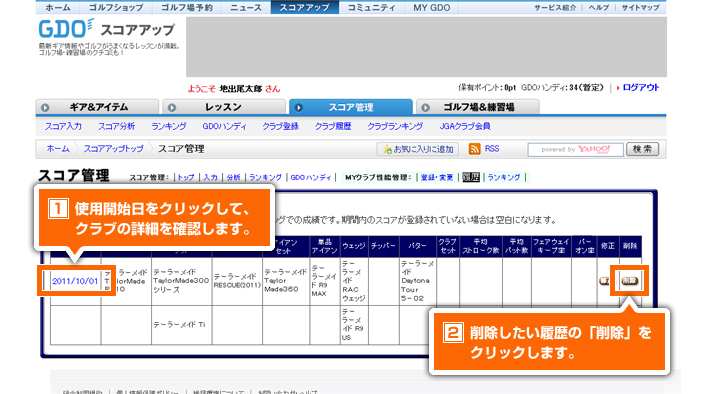
Task: Open the クラブ履歴 submenu link
Action: point(333,126)
